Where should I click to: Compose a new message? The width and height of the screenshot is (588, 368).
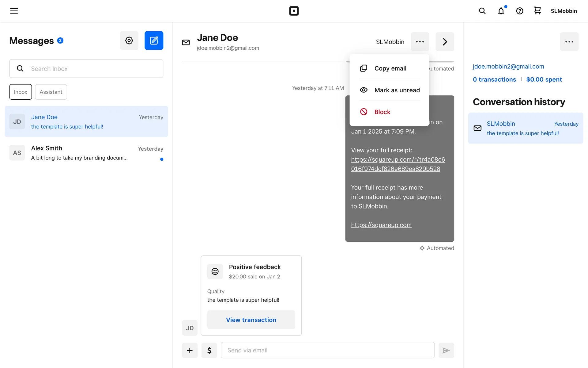tap(154, 40)
